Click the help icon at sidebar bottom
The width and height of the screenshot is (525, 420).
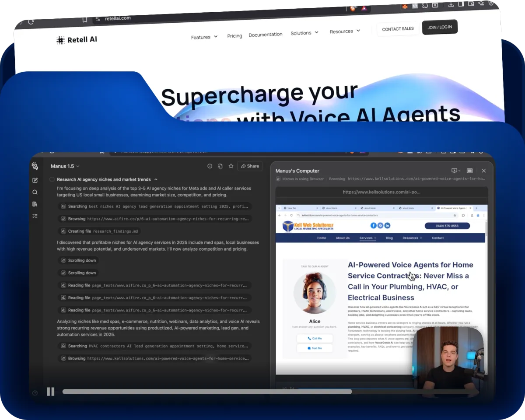35,392
